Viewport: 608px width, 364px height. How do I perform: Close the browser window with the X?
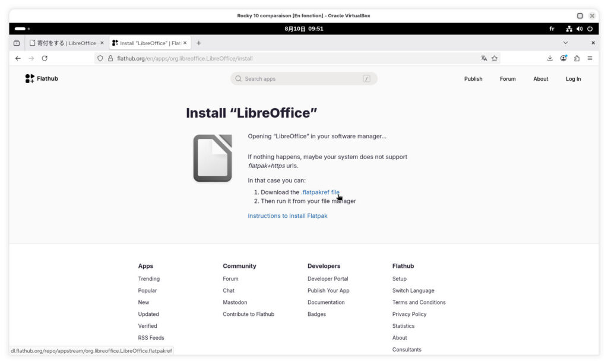[593, 43]
